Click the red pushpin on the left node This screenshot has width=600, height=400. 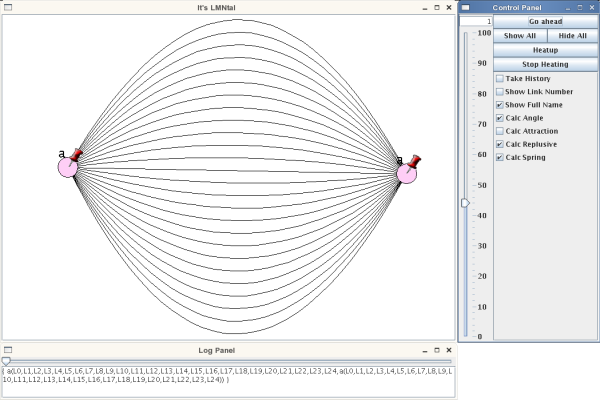(x=77, y=155)
